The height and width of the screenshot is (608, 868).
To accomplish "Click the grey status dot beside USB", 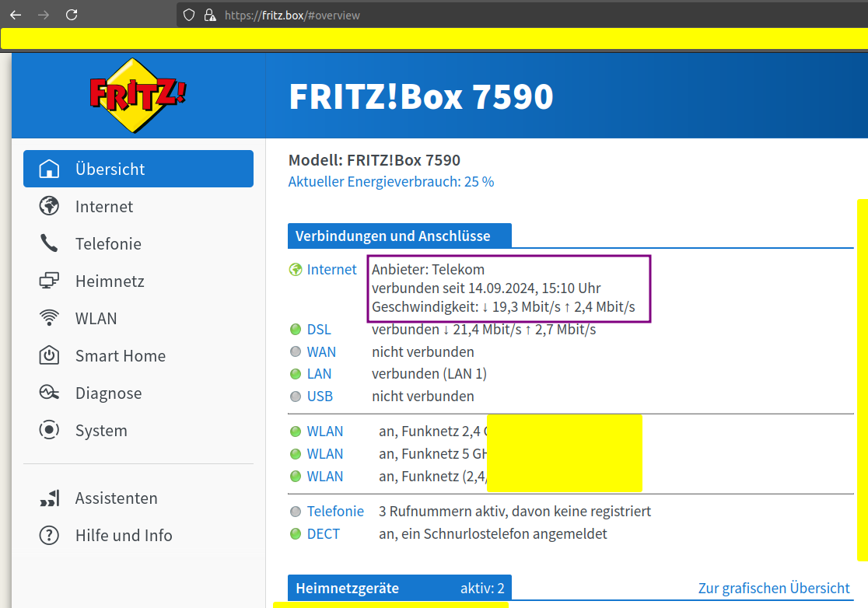I will (x=296, y=397).
